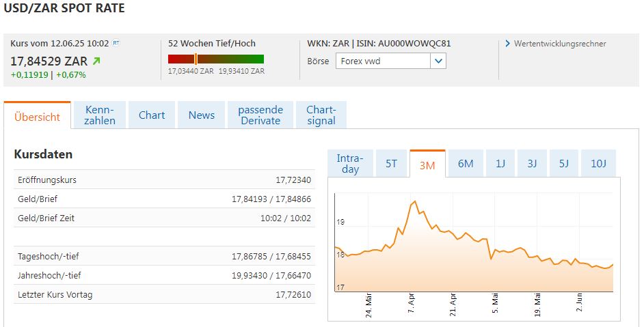Click the Kurs vom 12.06.25 10:02 text
Viewport: 644px width, 327px height.
tap(59, 43)
